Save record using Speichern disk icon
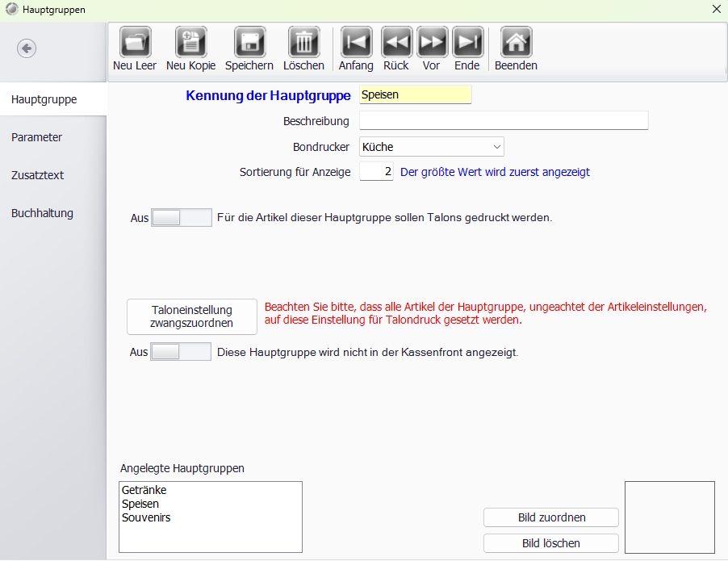728x561 pixels. [x=249, y=42]
